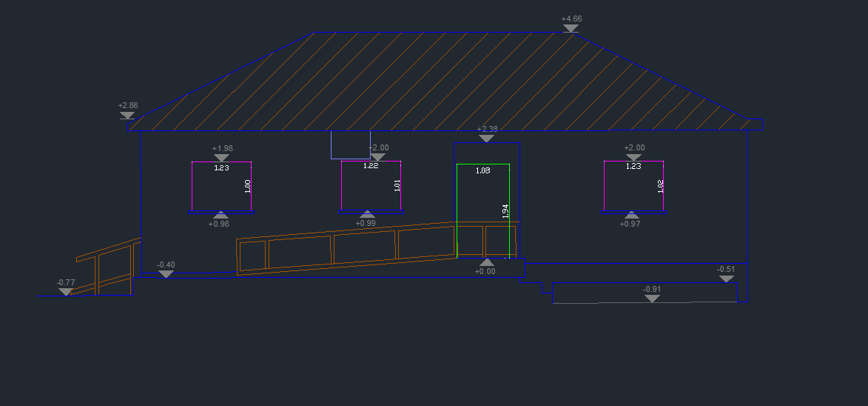Viewport: 868px width, 406px height.
Task: Select the -0.91 elevation label
Action: [x=651, y=289]
